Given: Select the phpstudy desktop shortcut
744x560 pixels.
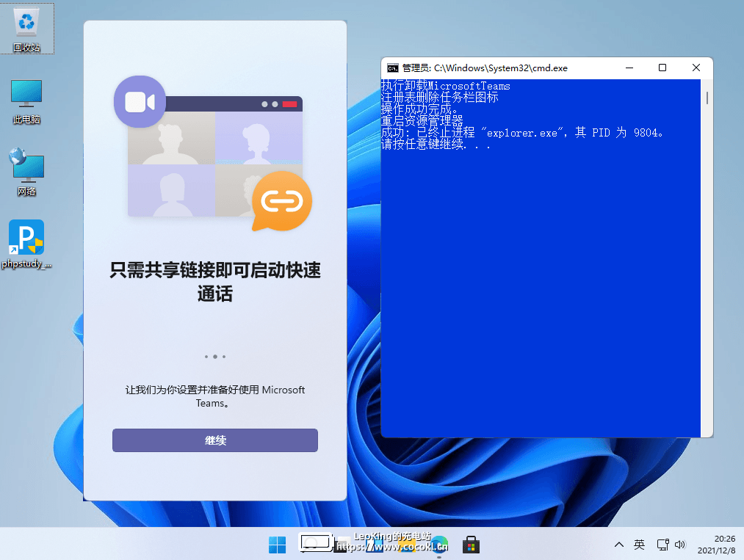Looking at the screenshot, I should [26, 244].
